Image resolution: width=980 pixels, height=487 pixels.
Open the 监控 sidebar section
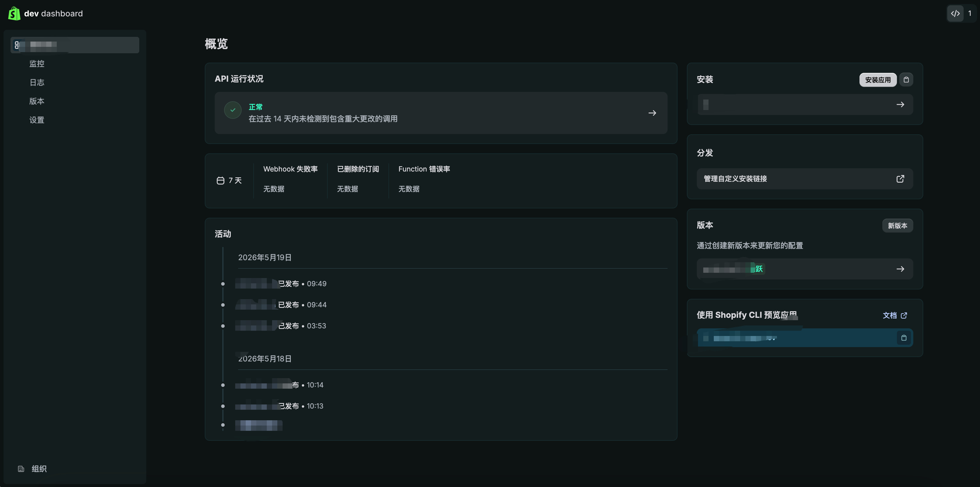click(x=37, y=64)
